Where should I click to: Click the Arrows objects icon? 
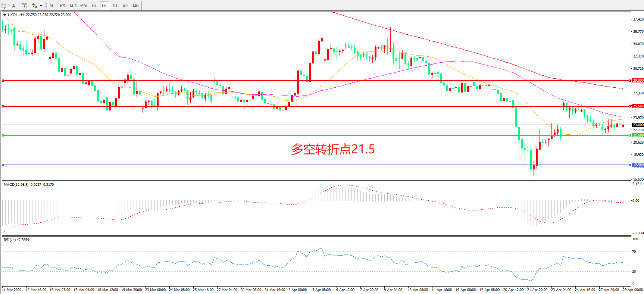(x=34, y=6)
